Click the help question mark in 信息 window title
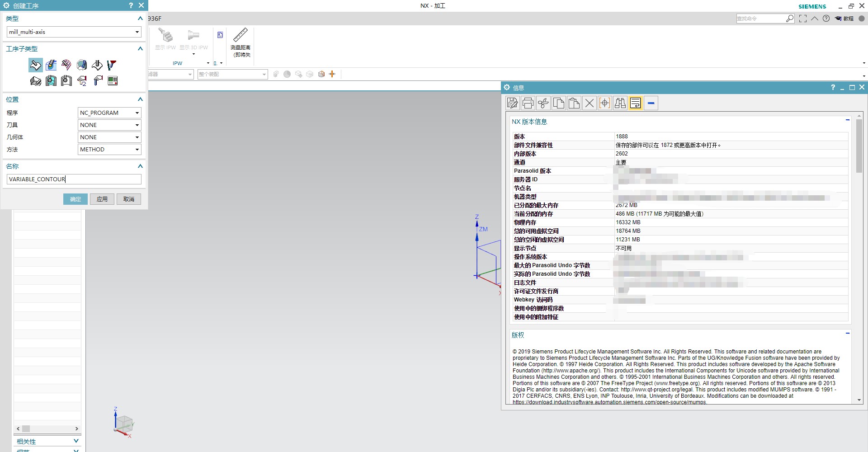Viewport: 868px width, 452px height. pyautogui.click(x=833, y=88)
